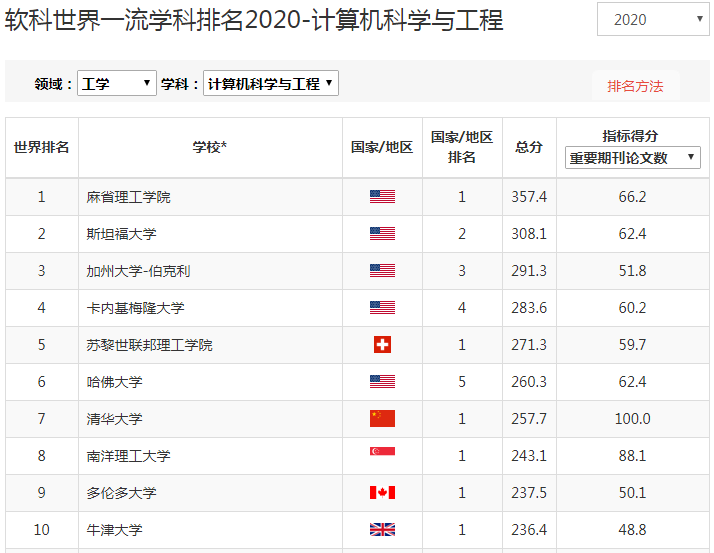Click the China flag in 清华大学 row

click(x=382, y=419)
